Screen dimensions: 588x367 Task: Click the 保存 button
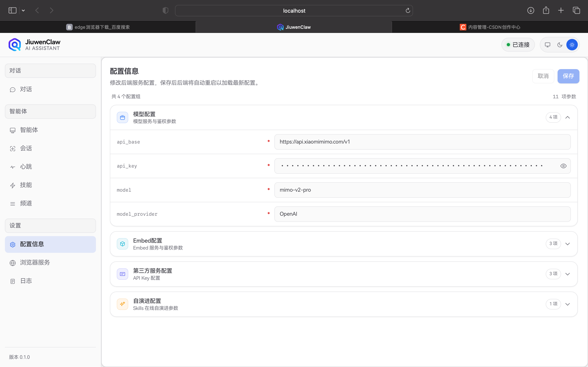568,76
